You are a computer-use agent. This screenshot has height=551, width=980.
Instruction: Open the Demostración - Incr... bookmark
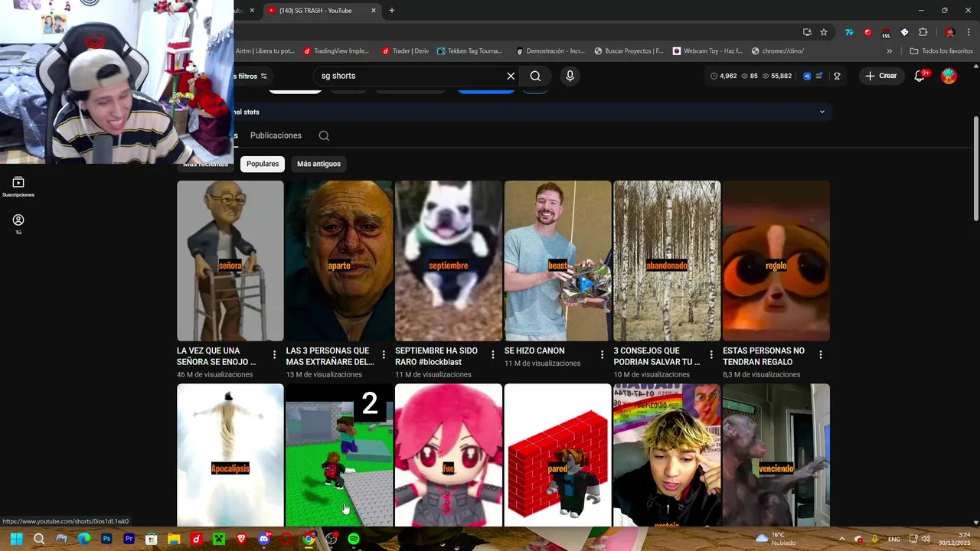(x=550, y=51)
